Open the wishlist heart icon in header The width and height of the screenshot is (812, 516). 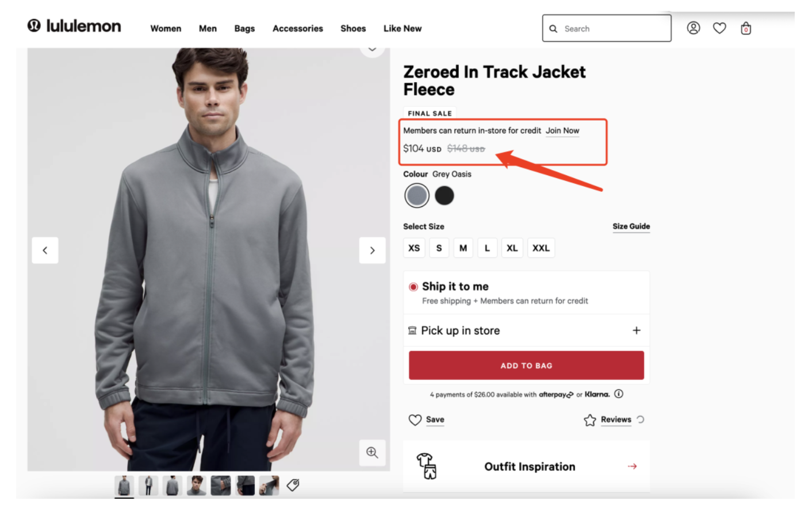point(719,28)
